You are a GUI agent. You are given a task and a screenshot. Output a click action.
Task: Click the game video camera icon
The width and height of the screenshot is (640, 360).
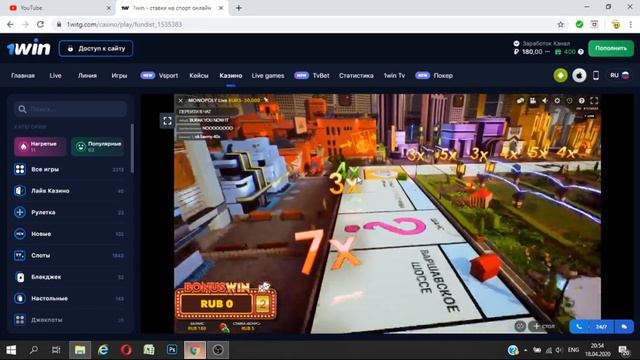(x=533, y=100)
